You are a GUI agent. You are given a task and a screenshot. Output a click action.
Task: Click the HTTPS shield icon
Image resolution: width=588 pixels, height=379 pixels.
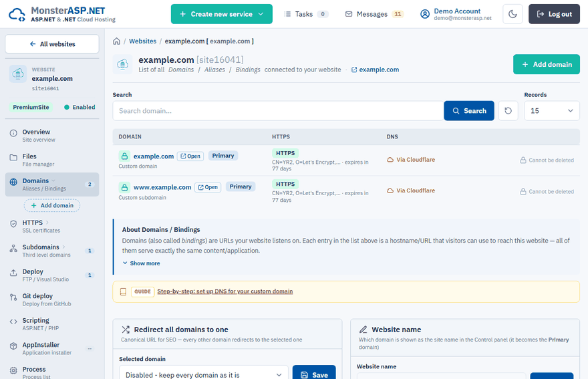13,224
